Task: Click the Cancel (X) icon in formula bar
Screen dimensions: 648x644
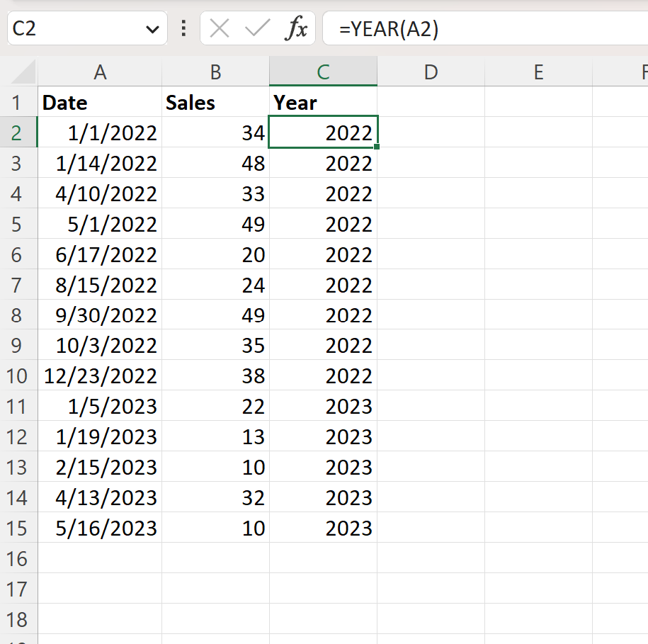Action: point(219,28)
